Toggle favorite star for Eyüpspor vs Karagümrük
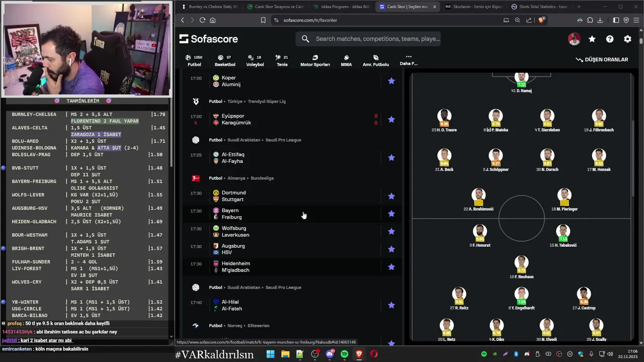644x362 pixels. pos(391,120)
